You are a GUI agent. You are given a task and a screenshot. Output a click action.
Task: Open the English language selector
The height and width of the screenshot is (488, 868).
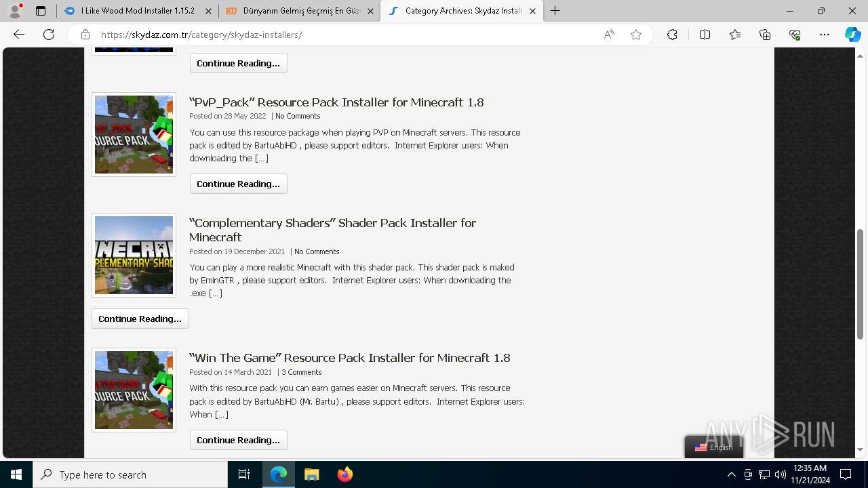tap(714, 447)
